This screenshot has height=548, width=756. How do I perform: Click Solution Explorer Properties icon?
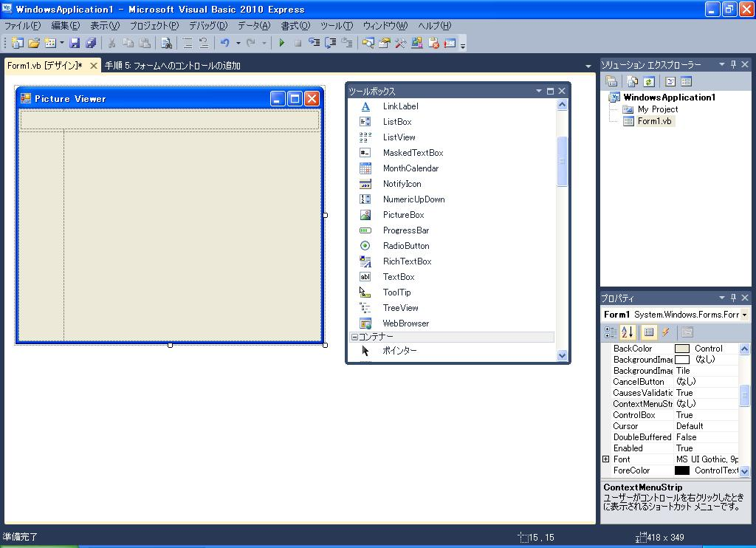coord(611,81)
